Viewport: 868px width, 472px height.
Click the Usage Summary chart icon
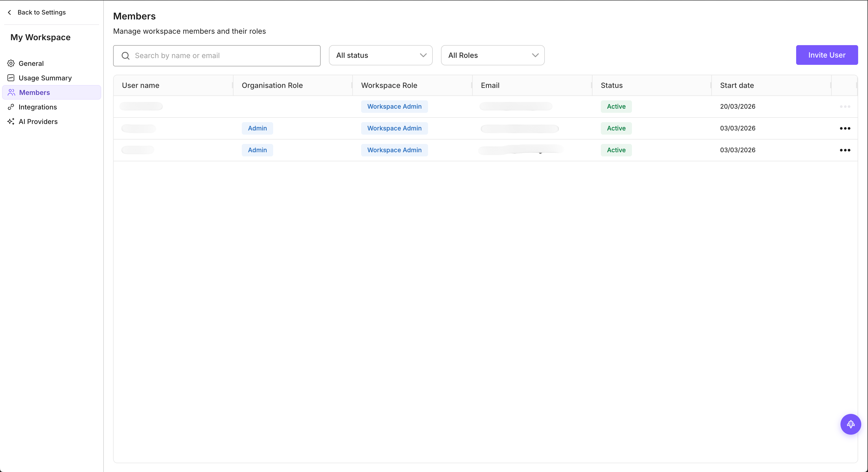pyautogui.click(x=11, y=78)
